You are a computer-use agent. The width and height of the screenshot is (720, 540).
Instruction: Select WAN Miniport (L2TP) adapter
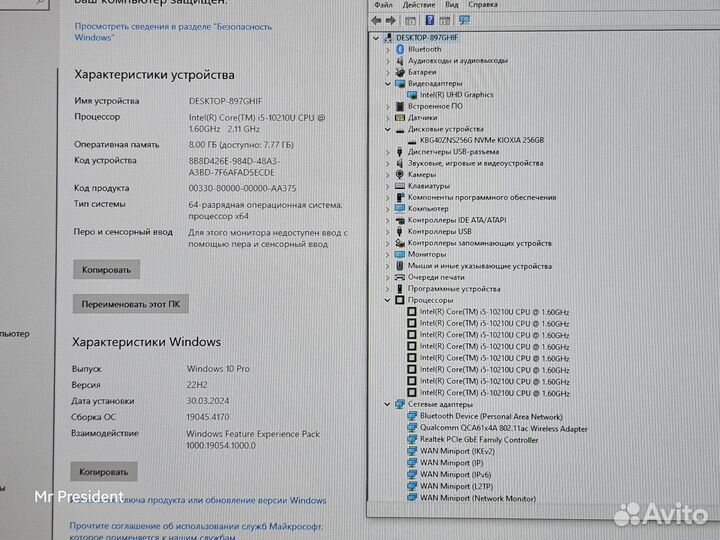click(x=456, y=486)
